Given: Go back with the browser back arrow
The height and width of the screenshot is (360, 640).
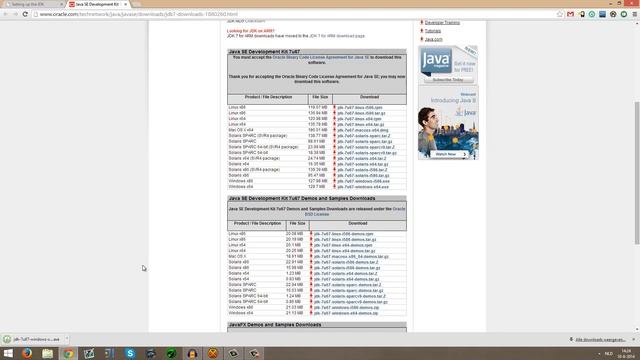Looking at the screenshot, I should pos(6,14).
